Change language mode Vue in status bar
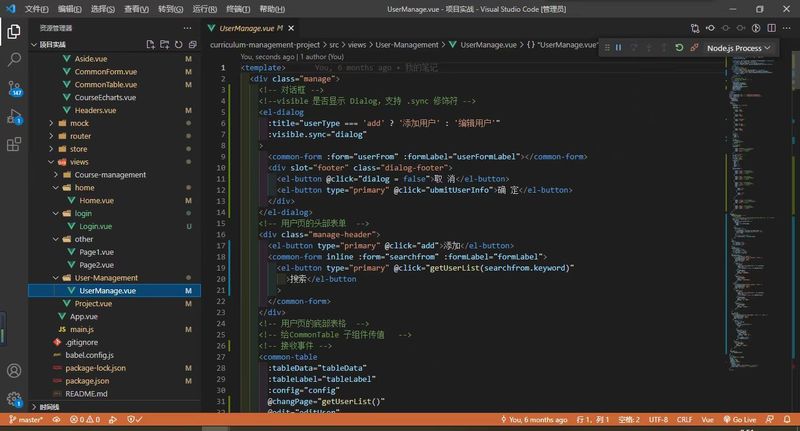 click(x=708, y=419)
